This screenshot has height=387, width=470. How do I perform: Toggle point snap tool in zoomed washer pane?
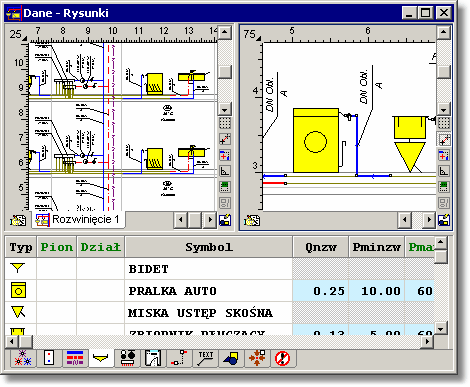tap(444, 139)
